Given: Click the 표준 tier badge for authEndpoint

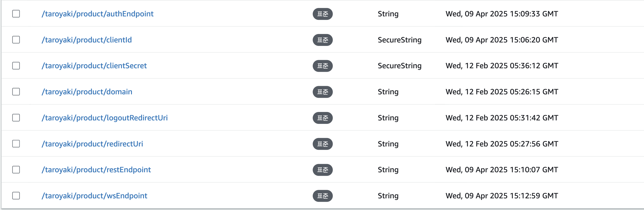Looking at the screenshot, I should click(322, 14).
